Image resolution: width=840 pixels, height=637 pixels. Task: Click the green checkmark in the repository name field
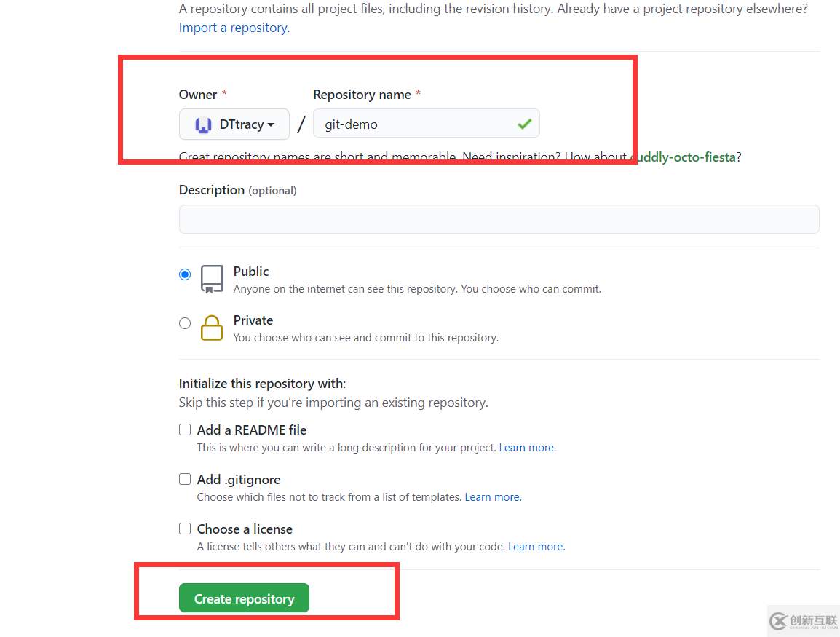point(525,124)
